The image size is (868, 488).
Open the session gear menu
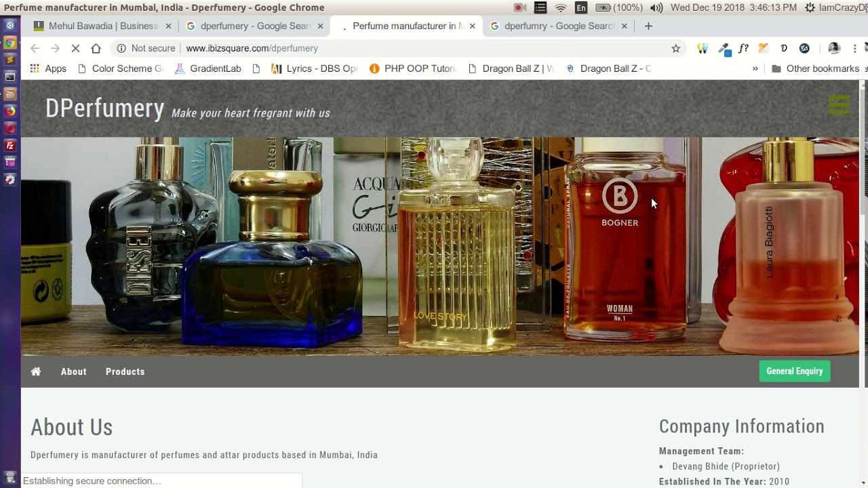[x=810, y=7]
